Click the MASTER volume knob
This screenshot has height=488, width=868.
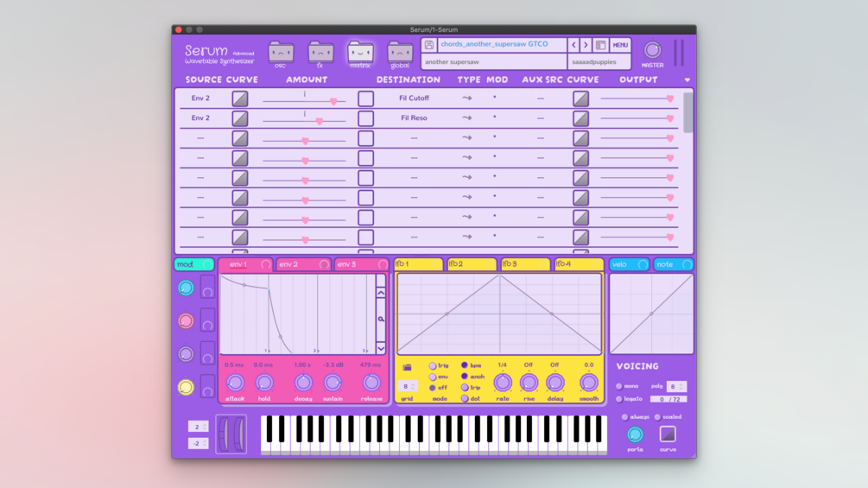coord(652,50)
